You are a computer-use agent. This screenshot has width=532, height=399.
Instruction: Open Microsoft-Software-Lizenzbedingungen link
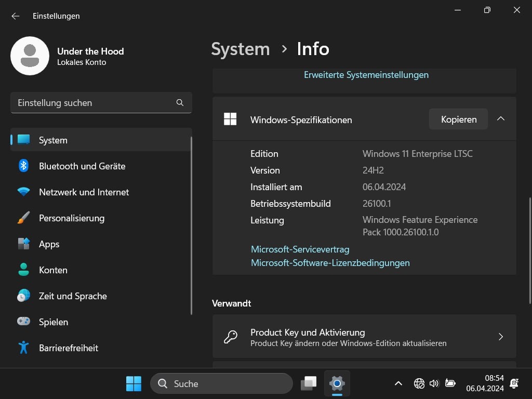tap(330, 263)
